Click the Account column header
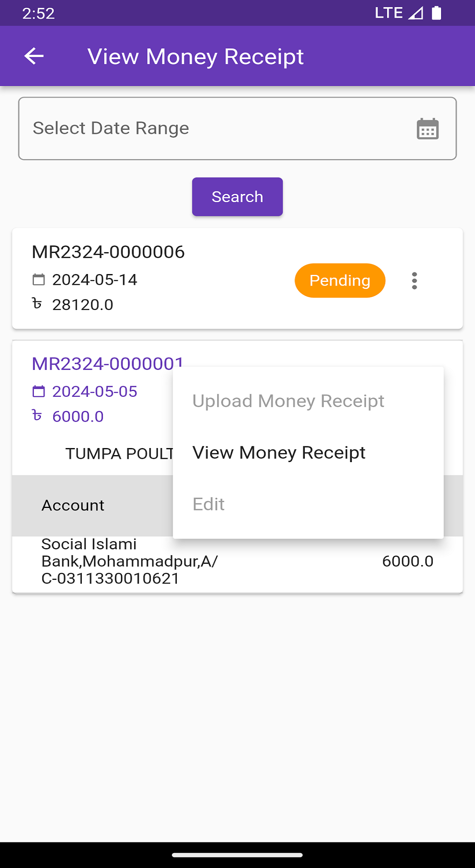 [x=73, y=506]
